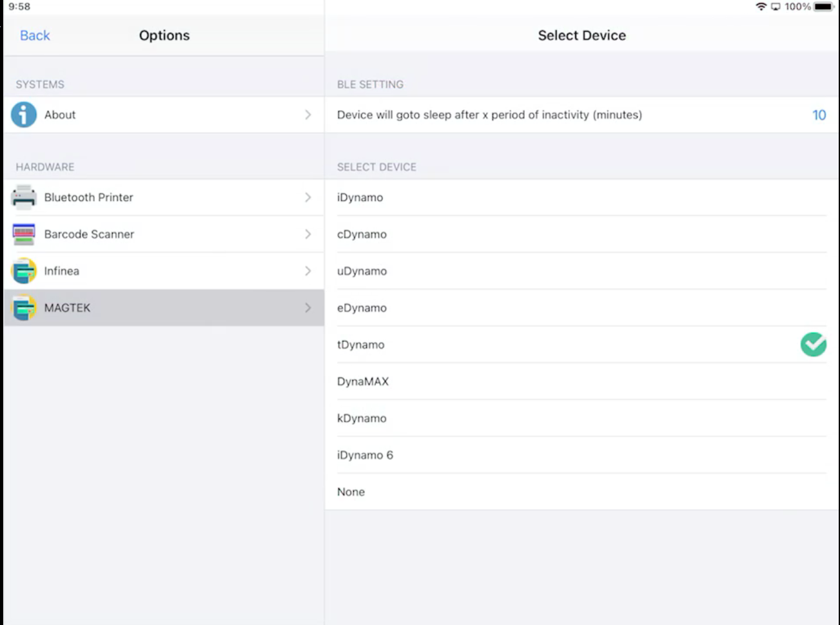
Task: Select the uDynamo device
Action: pyautogui.click(x=581, y=271)
